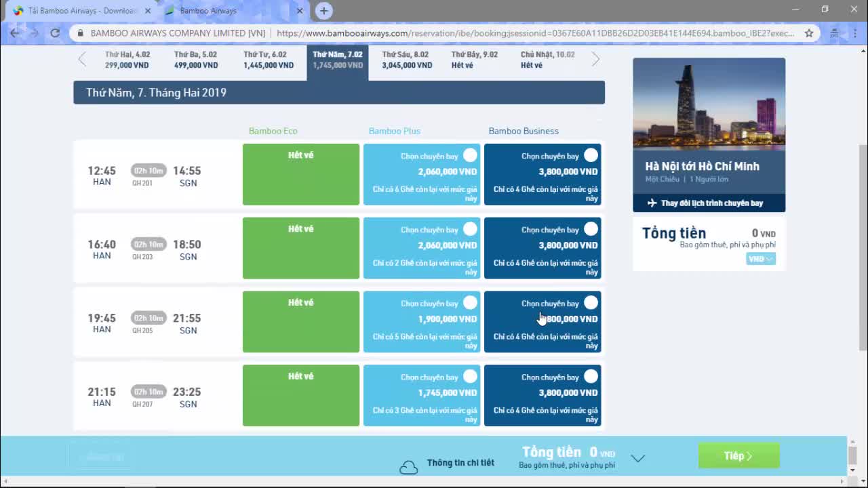Select Bamboo Plus for 21:15 flight
The width and height of the screenshot is (868, 488).
[x=470, y=376]
